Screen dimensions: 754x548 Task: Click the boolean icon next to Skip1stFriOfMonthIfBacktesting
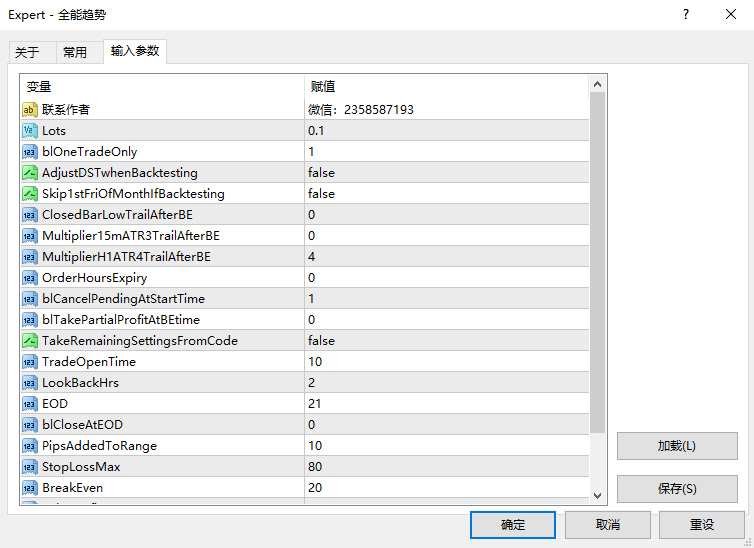30,194
